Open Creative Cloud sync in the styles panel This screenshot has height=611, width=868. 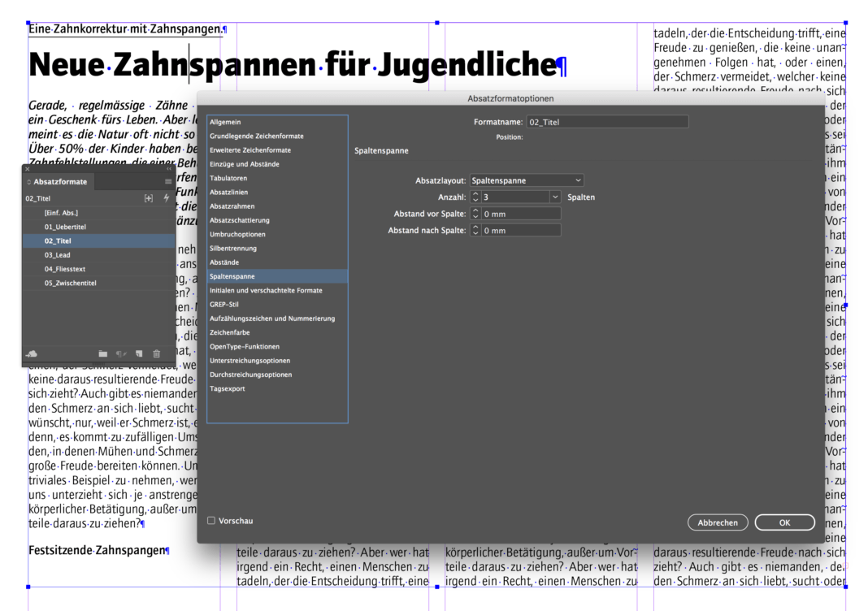coord(33,353)
